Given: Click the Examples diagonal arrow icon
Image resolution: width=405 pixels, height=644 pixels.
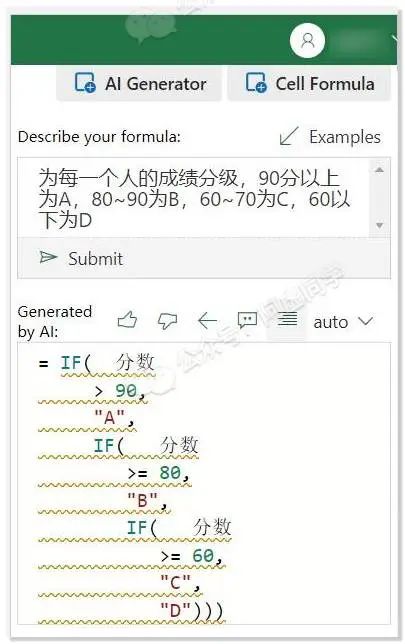Looking at the screenshot, I should click(x=289, y=136).
